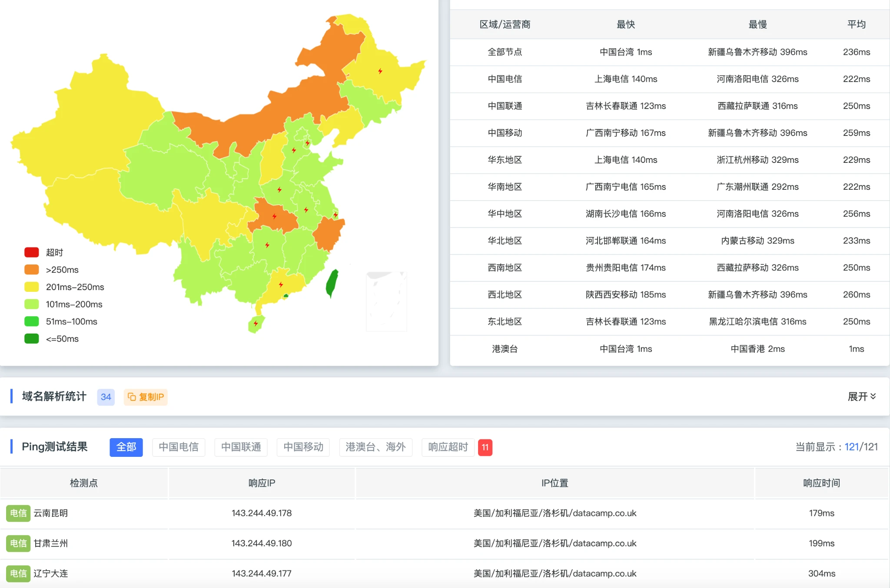Click the 检测点 column header
Viewport: 890px width, 588px height.
click(84, 483)
